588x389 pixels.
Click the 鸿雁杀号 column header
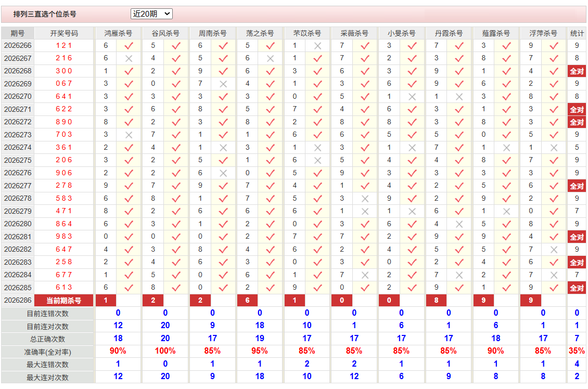pos(118,33)
